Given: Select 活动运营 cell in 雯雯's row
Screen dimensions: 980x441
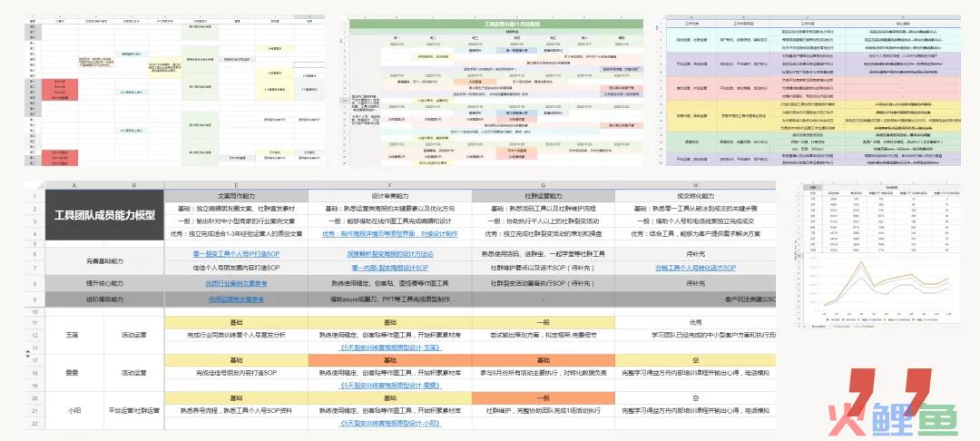Looking at the screenshot, I should click(133, 373).
